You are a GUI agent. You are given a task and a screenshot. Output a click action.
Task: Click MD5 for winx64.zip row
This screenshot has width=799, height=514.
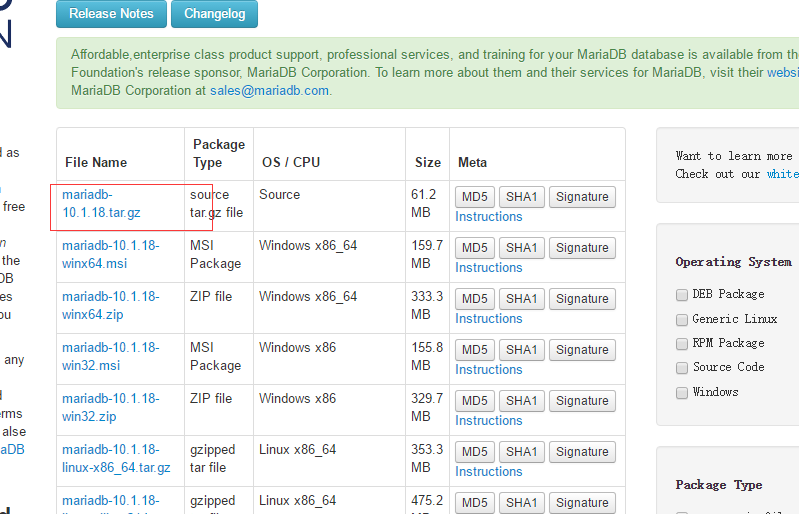tap(474, 299)
